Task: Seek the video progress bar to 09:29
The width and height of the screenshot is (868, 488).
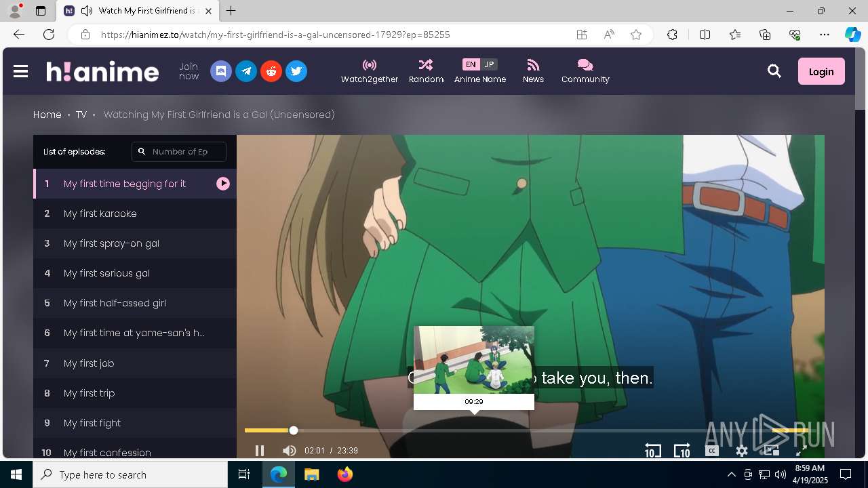Action: [474, 430]
